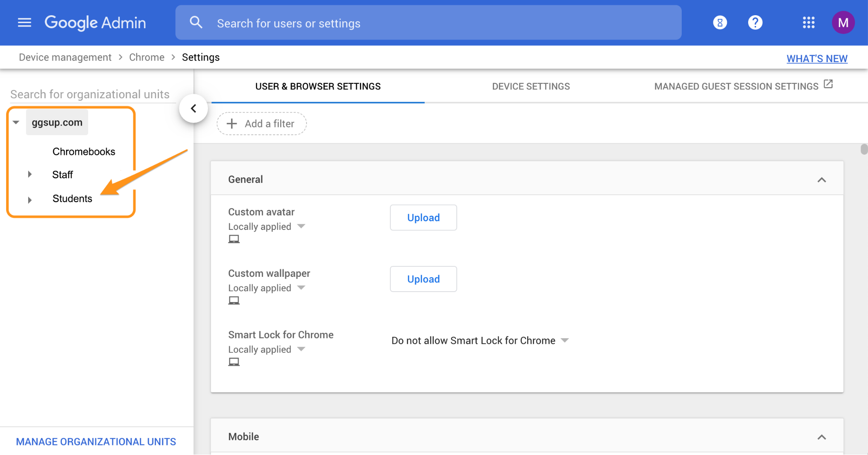Collapse the ggsup.com tree node
Viewport: 868px width, 455px height.
pos(16,123)
